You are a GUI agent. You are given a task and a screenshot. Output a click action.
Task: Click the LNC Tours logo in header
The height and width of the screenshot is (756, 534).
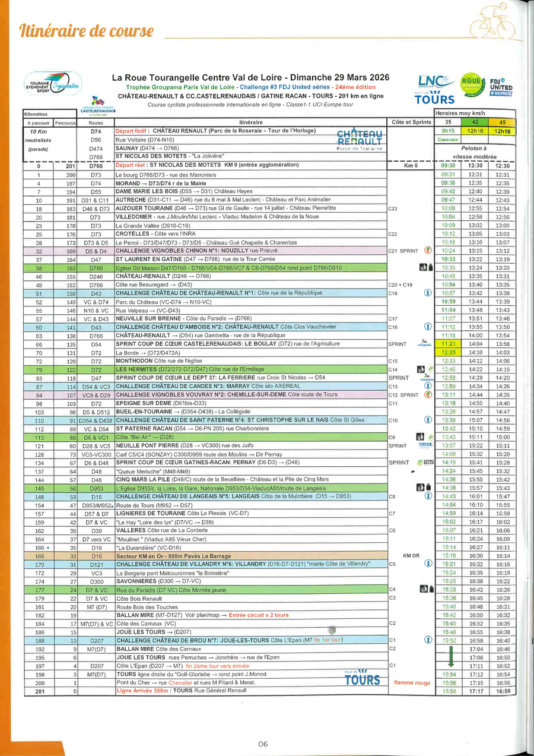click(437, 89)
